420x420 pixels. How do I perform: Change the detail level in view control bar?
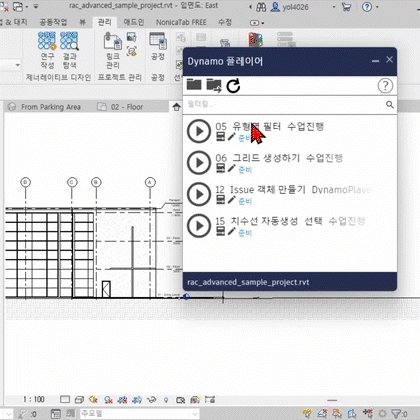pyautogui.click(x=65, y=399)
